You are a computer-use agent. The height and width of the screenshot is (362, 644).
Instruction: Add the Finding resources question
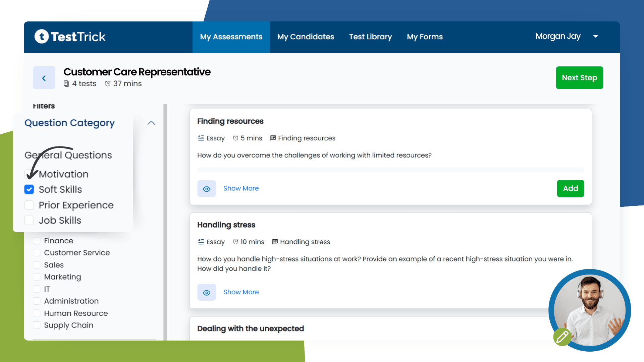(x=570, y=188)
